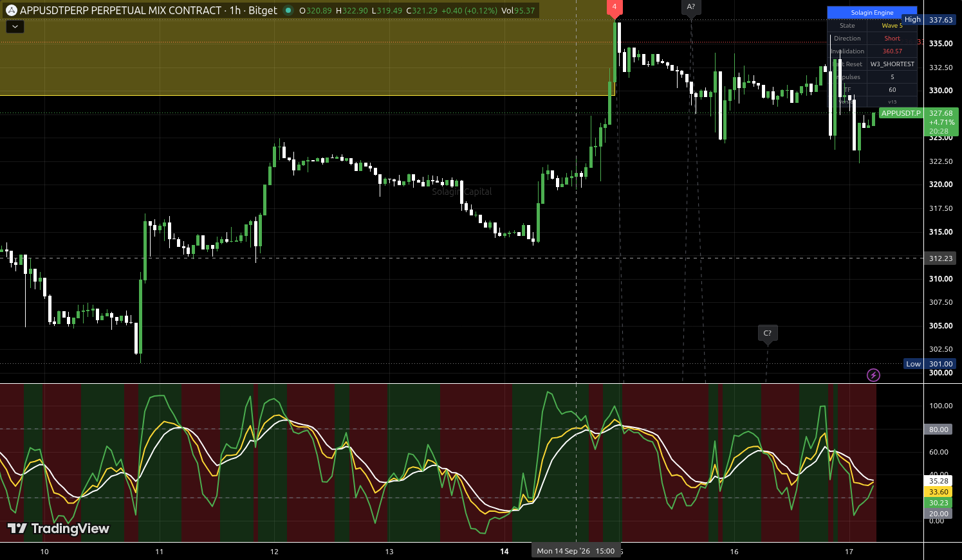
Task: Select the A? projection label
Action: pyautogui.click(x=691, y=7)
